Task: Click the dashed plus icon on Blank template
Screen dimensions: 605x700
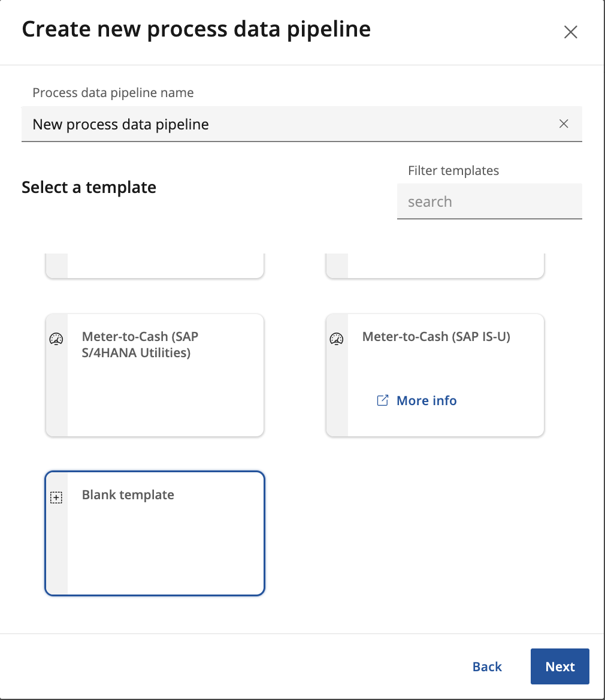Action: pyautogui.click(x=56, y=497)
